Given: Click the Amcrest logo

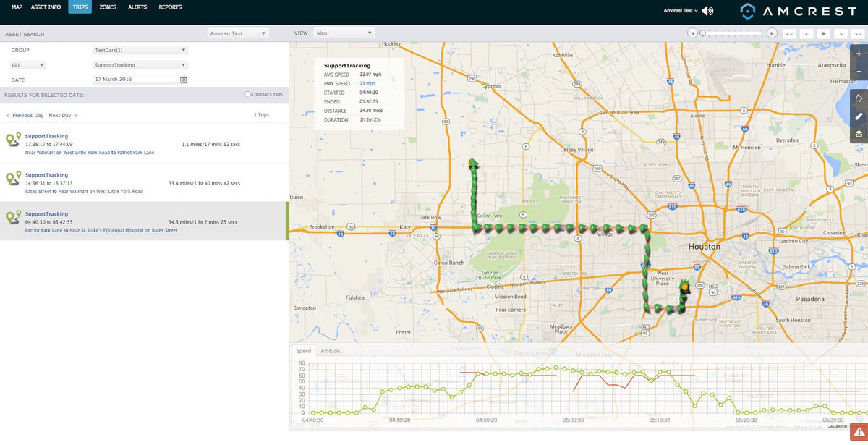Looking at the screenshot, I should point(799,11).
